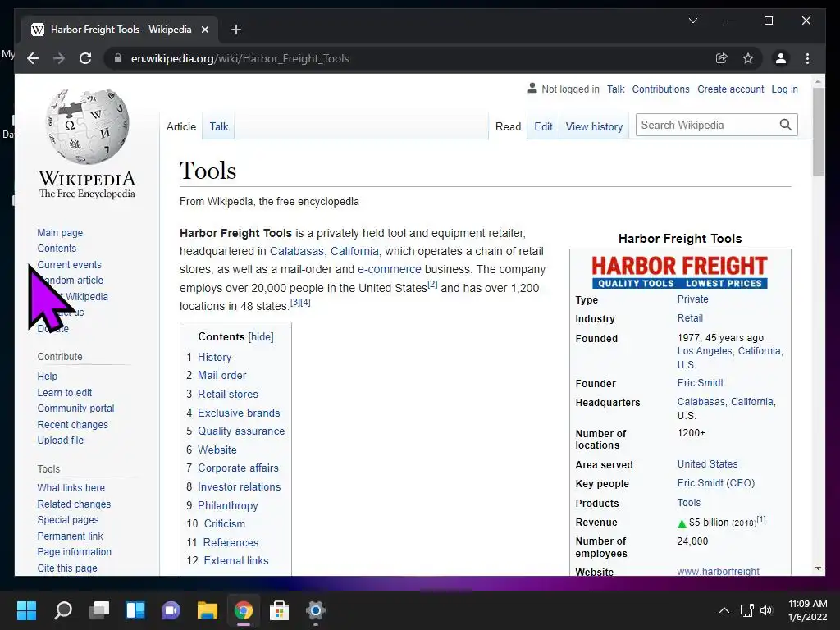Follow the e-commerce link
Screen dimensions: 840x630
click(390, 269)
